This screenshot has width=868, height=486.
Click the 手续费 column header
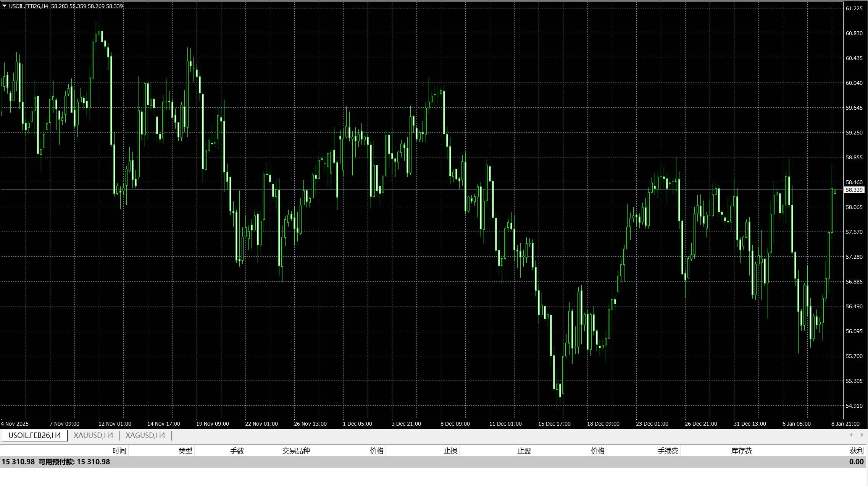coord(668,451)
